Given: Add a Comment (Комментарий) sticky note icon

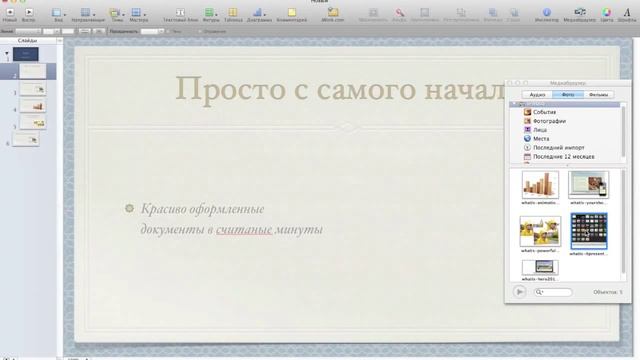Looking at the screenshot, I should pyautogui.click(x=291, y=13).
